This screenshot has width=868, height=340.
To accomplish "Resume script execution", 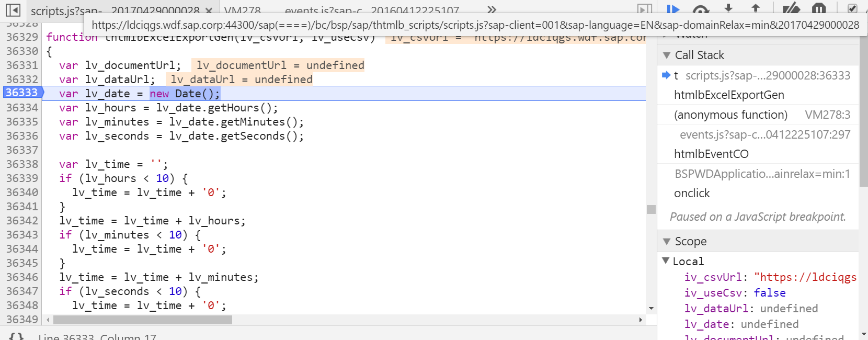I will pos(673,9).
